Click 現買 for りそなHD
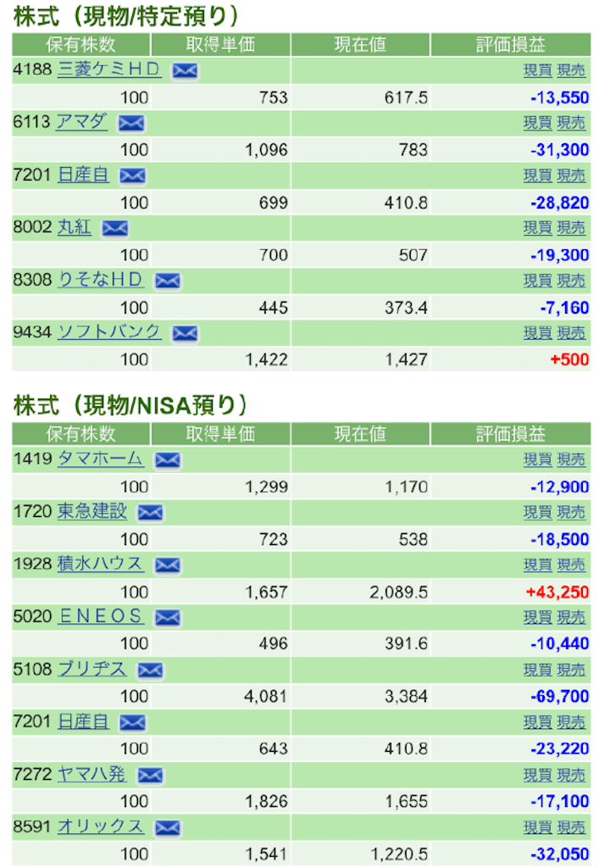 point(538,281)
